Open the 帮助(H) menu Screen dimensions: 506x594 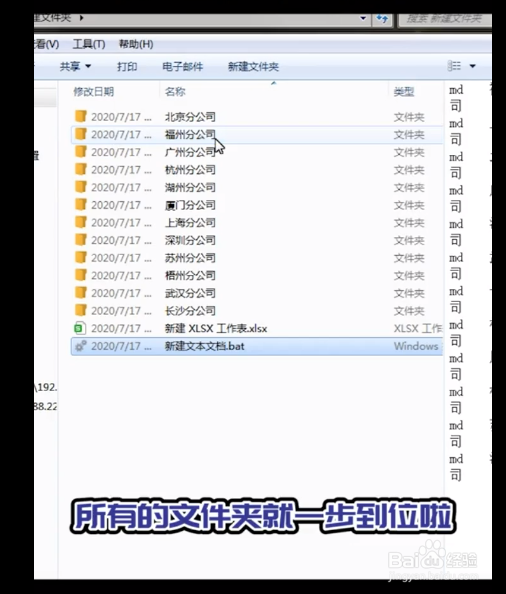point(136,44)
